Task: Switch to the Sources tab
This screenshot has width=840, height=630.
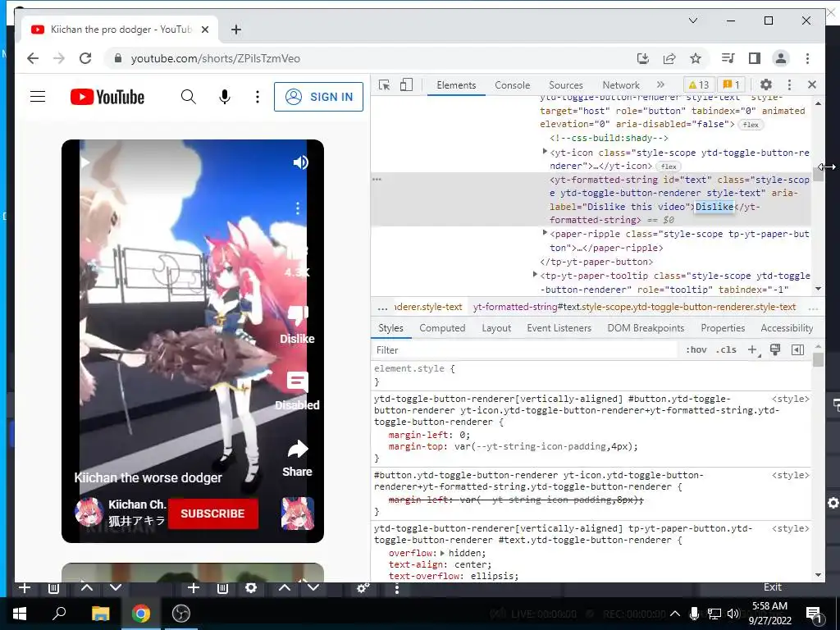Action: [566, 85]
